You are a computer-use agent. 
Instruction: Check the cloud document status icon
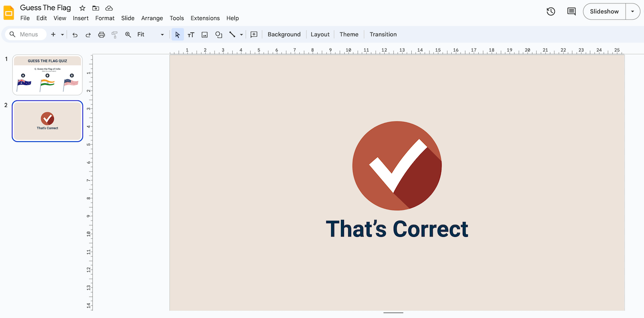[109, 8]
